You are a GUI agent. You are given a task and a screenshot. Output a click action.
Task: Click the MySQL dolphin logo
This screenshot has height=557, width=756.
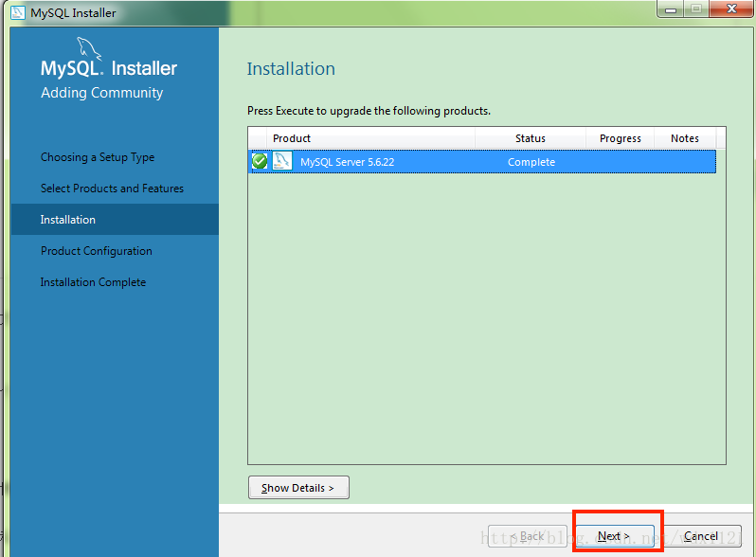click(x=89, y=49)
